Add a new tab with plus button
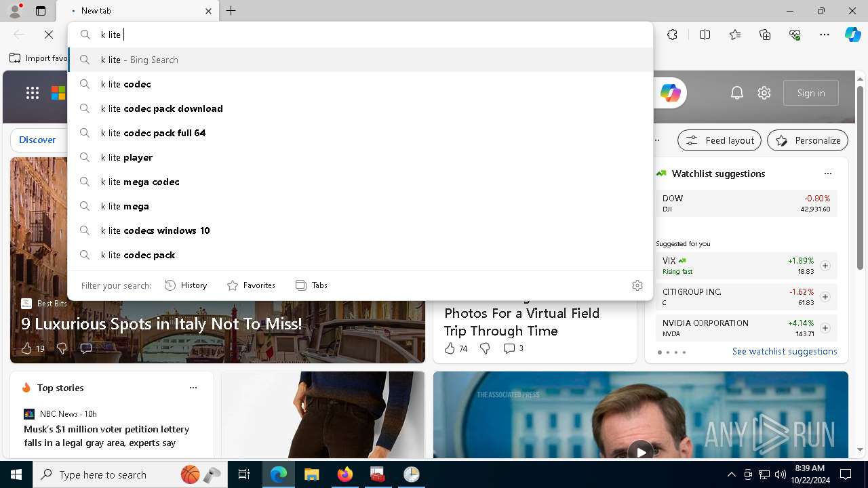 (x=231, y=11)
